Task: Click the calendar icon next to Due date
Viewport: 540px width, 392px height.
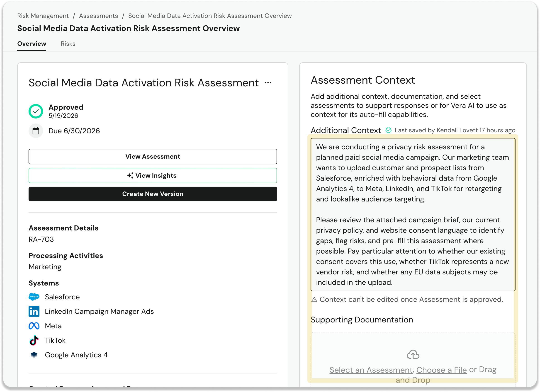Action: coord(36,131)
